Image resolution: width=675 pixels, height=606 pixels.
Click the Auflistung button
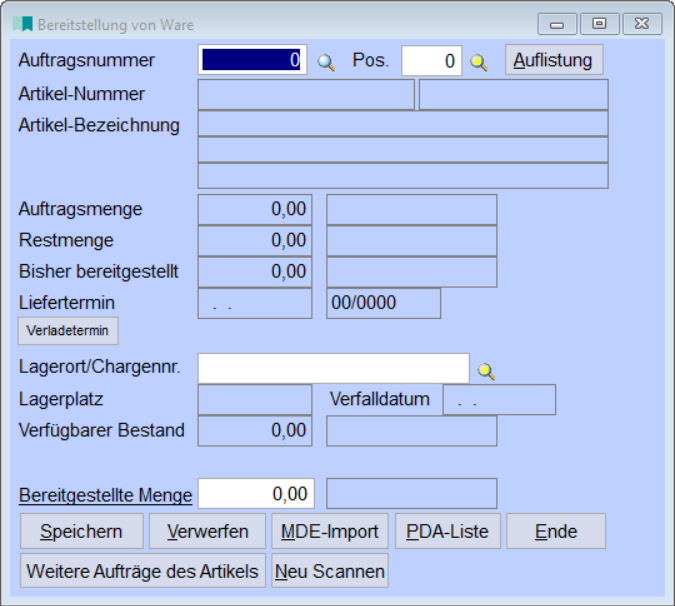click(554, 60)
